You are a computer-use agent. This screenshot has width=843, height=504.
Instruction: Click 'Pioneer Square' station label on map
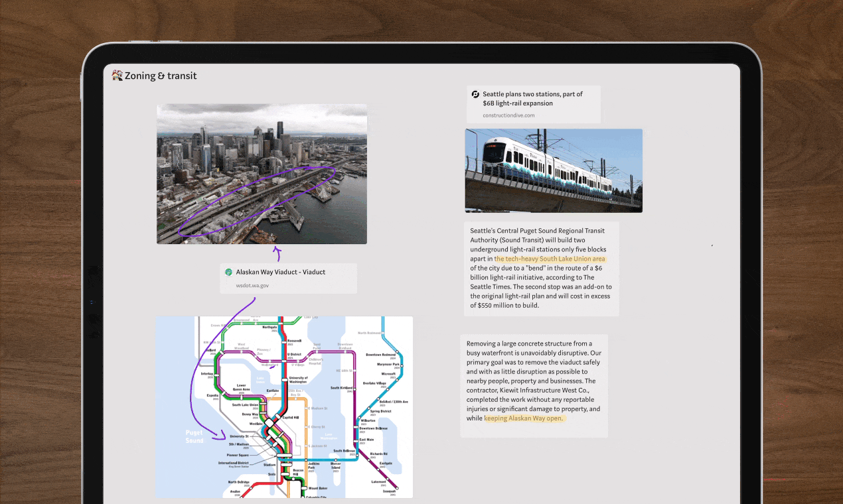point(236,455)
